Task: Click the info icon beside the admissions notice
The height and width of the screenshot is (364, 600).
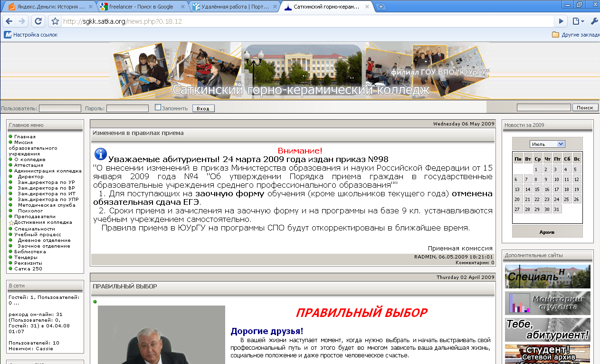Action: 100,153
